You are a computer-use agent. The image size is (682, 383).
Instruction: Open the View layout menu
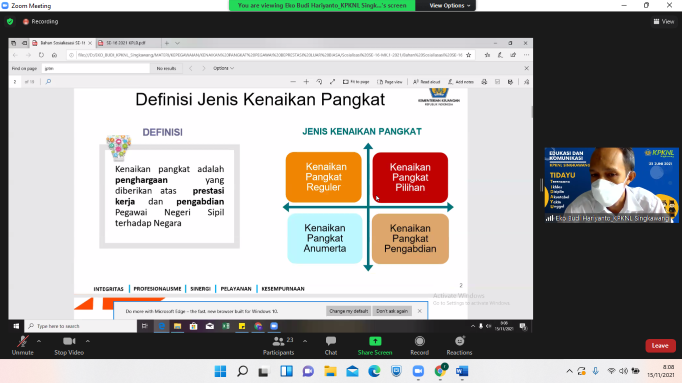664,21
